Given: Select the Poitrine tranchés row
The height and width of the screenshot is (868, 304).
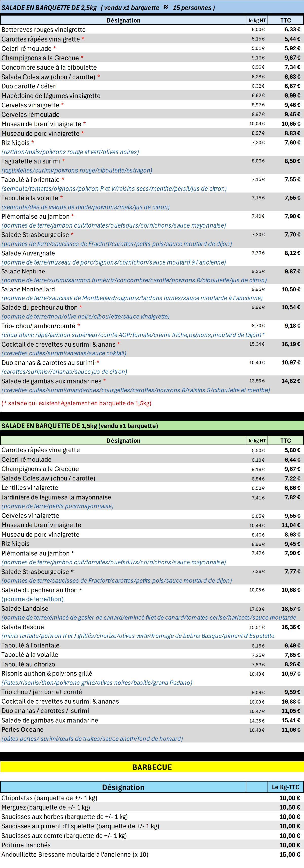Looking at the screenshot, I should point(152,845).
